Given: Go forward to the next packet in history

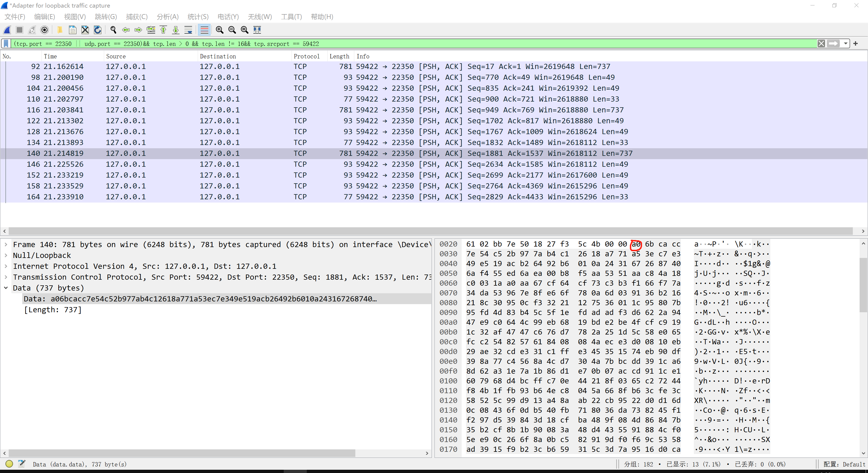Looking at the screenshot, I should 138,30.
